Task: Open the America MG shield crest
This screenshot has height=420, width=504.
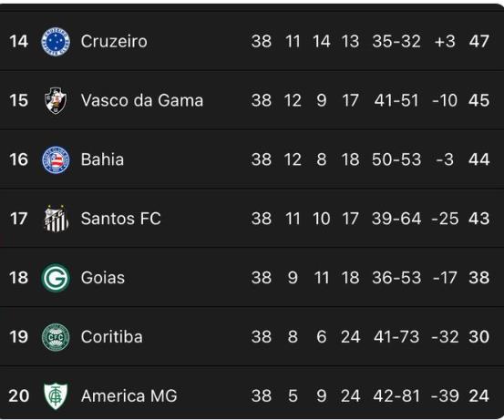Action: pos(56,396)
